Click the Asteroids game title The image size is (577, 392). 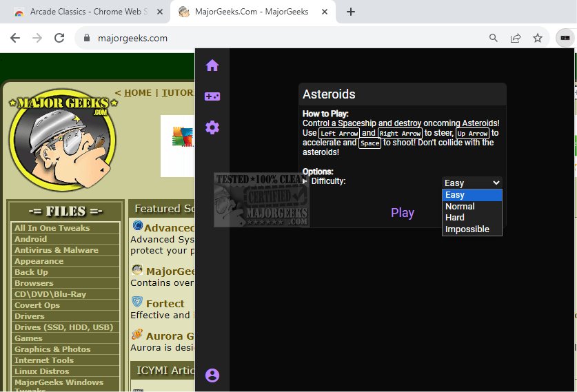click(x=329, y=94)
